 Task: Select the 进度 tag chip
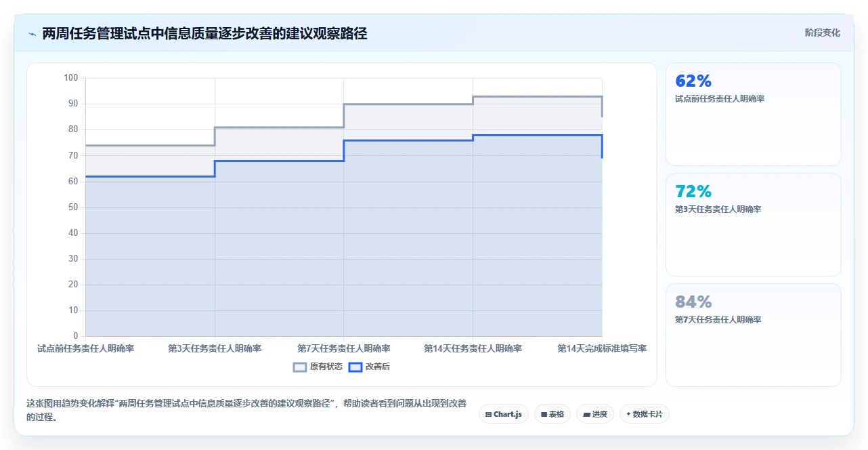coord(595,413)
